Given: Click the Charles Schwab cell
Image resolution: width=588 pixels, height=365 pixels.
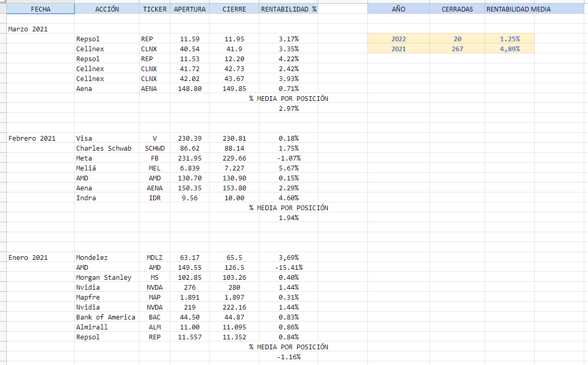Looking at the screenshot, I should pyautogui.click(x=107, y=148).
